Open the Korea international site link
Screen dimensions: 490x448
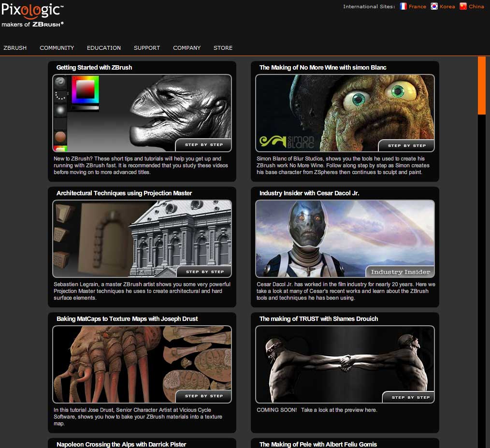(x=447, y=7)
